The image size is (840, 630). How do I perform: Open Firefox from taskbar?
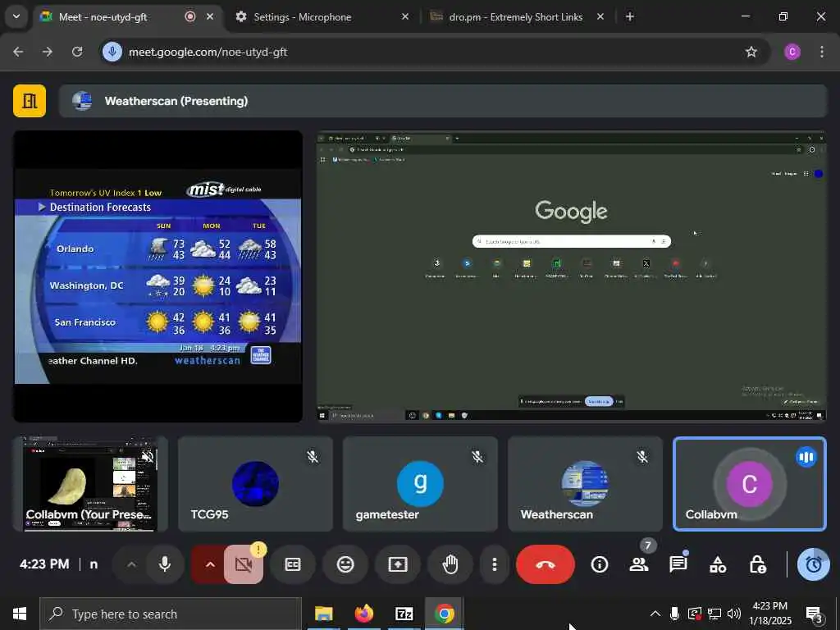(364, 614)
